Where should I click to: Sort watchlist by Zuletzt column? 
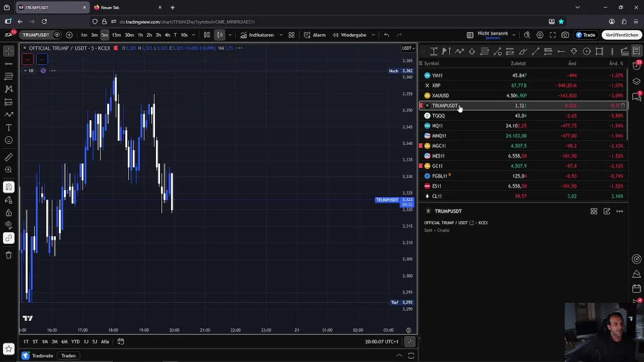(518, 63)
